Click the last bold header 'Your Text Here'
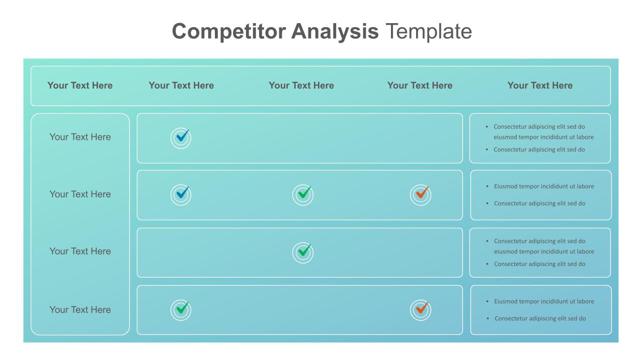Screen dimensions: 644x362 [540, 85]
